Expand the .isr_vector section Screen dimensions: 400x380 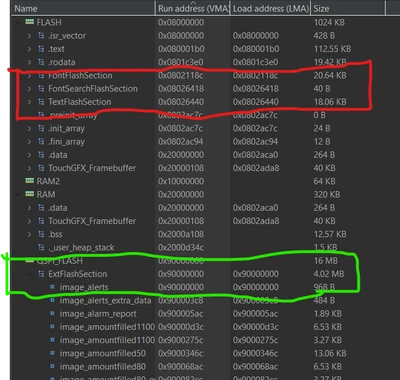click(x=29, y=36)
